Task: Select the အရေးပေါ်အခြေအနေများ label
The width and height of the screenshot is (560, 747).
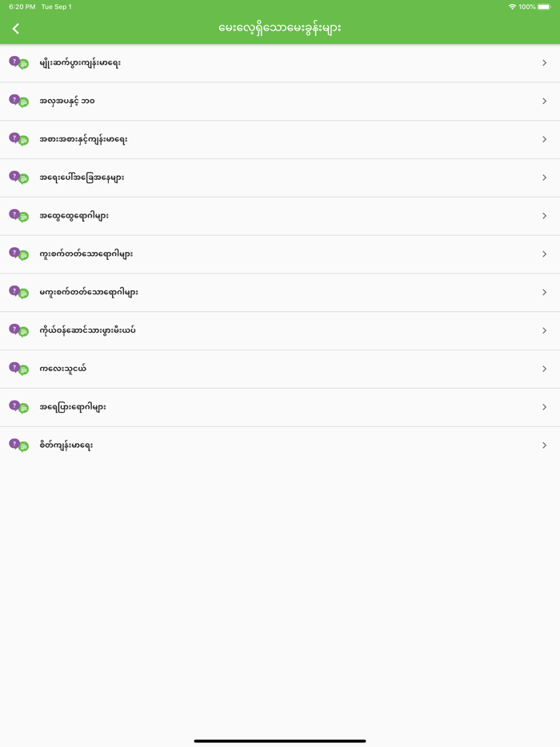Action: tap(82, 178)
